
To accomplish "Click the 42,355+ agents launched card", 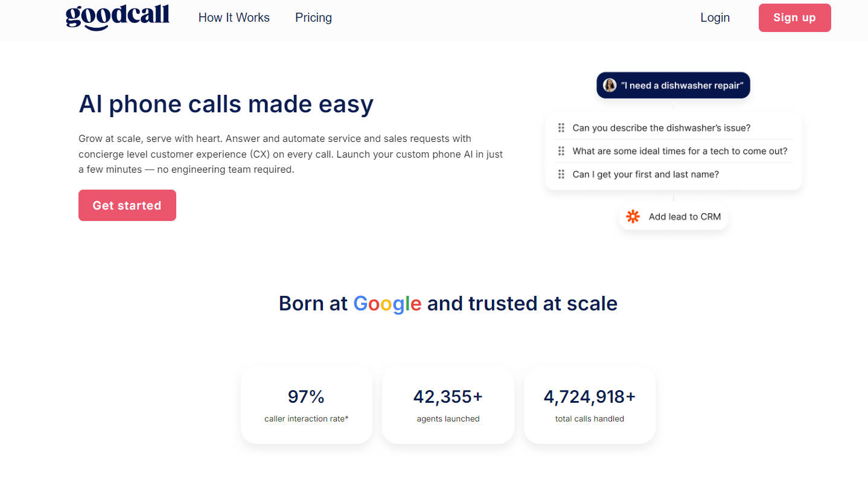I will coord(448,405).
